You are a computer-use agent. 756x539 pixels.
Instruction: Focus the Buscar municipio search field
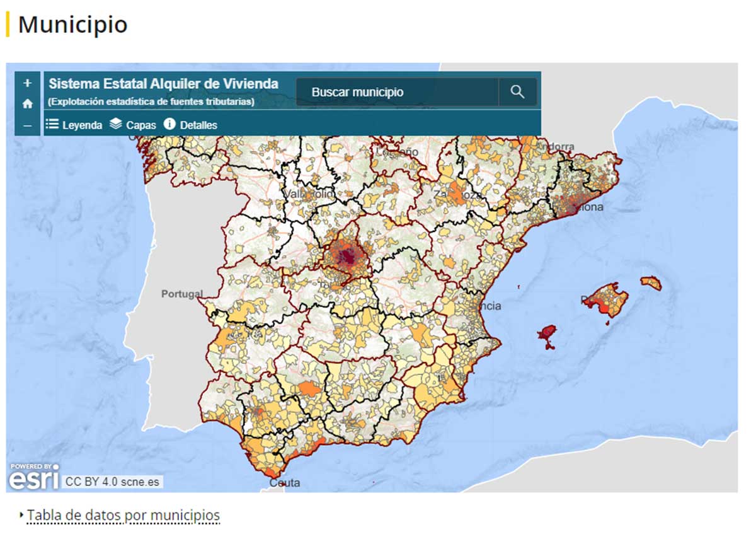(x=397, y=92)
